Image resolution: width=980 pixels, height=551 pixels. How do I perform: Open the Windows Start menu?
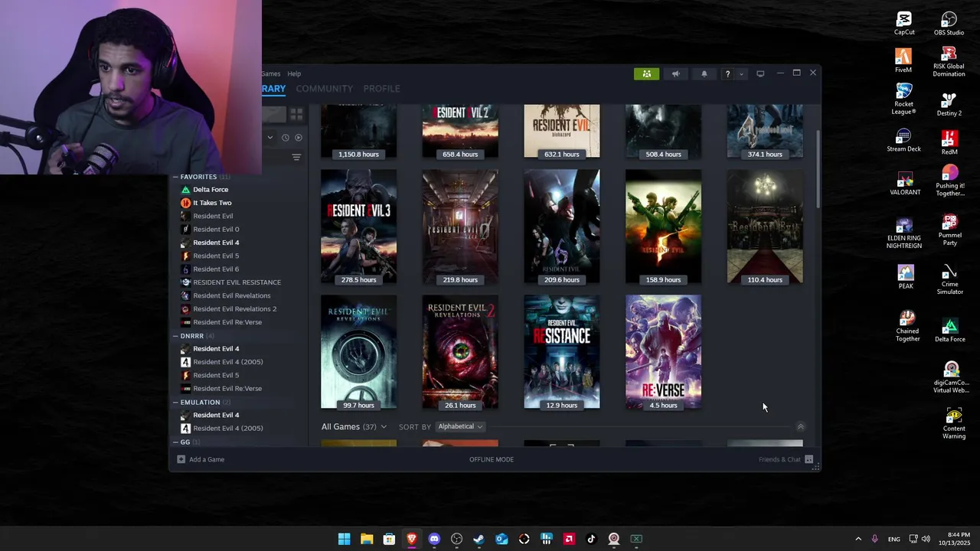(345, 539)
